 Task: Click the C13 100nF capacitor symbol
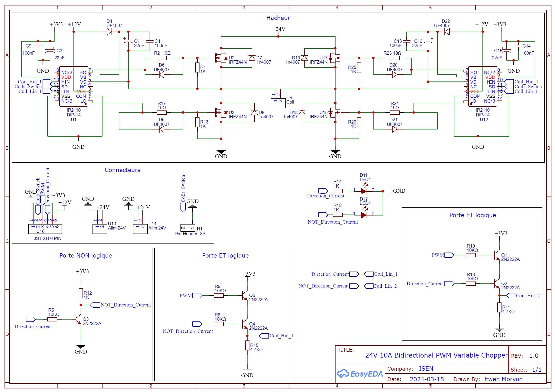[407, 41]
